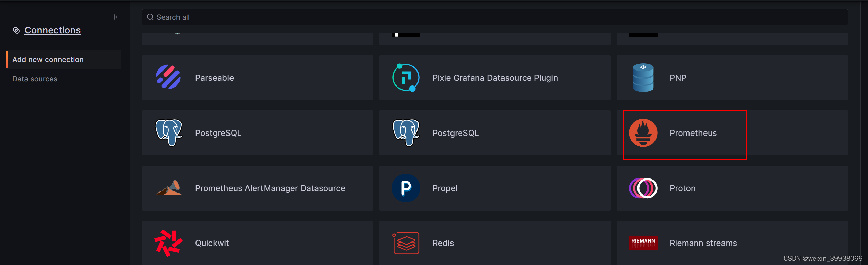Select the Riemann streams label
Screen dimensions: 868x265
pyautogui.click(x=703, y=243)
